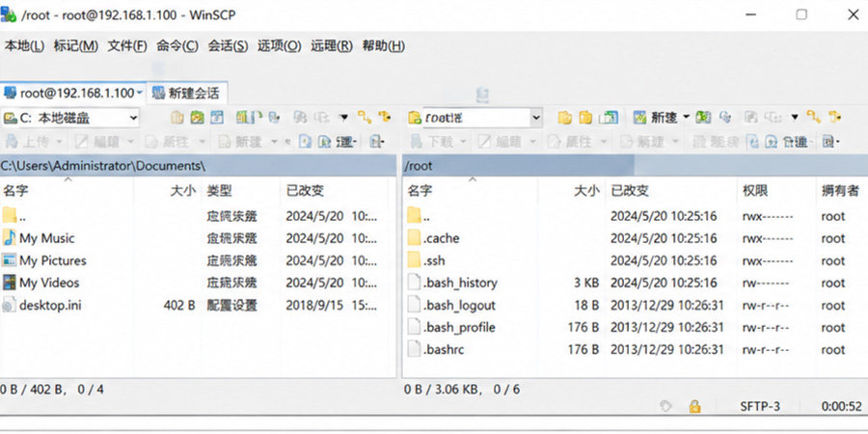
Task: Click the 上传 upload button
Action: [29, 143]
